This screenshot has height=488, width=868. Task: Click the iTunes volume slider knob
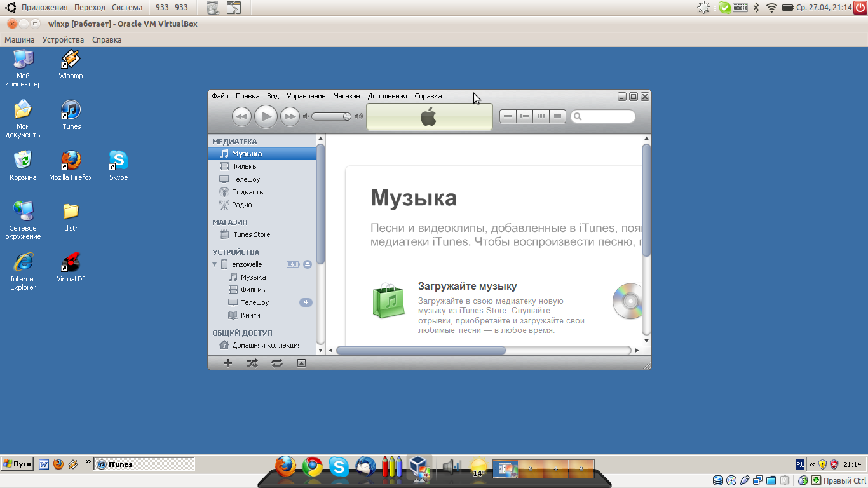click(347, 116)
